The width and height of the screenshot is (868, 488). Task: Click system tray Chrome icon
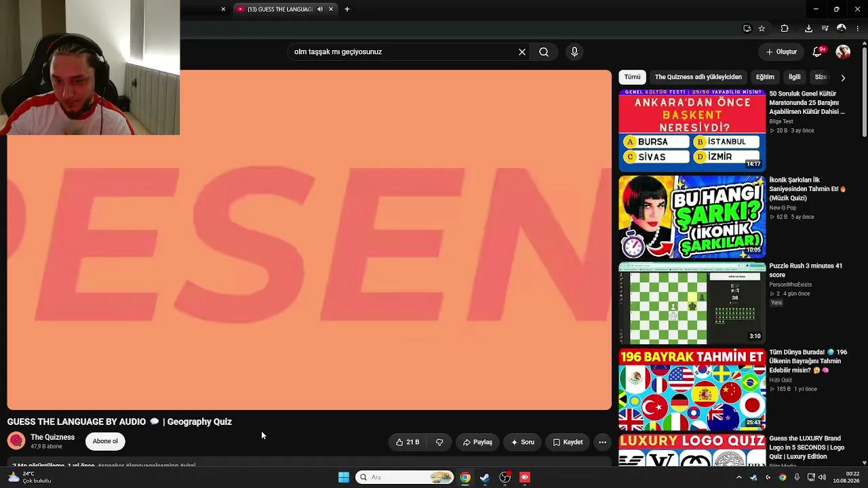[783, 477]
